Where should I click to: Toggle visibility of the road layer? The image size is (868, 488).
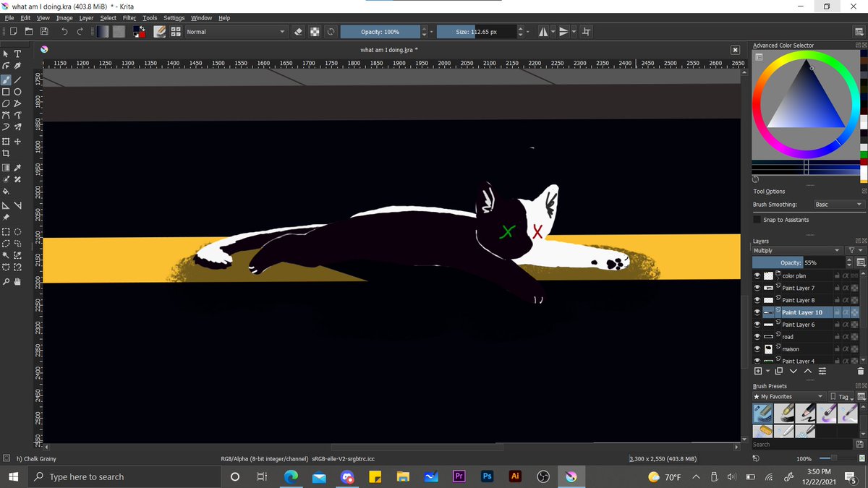757,337
